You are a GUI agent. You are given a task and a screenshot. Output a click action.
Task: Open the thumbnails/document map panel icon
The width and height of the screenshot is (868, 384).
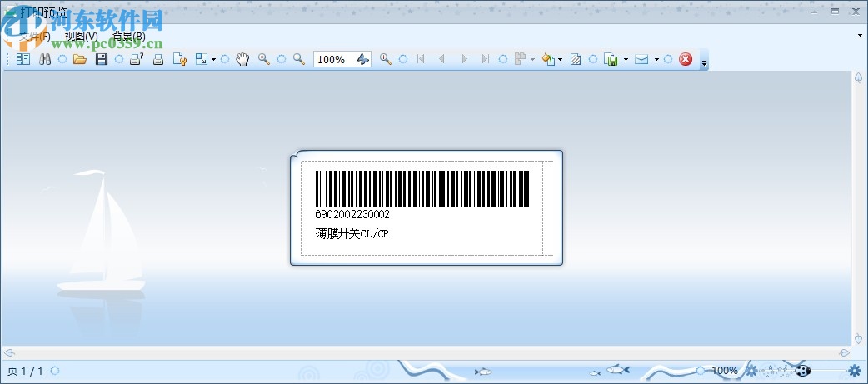tap(23, 59)
